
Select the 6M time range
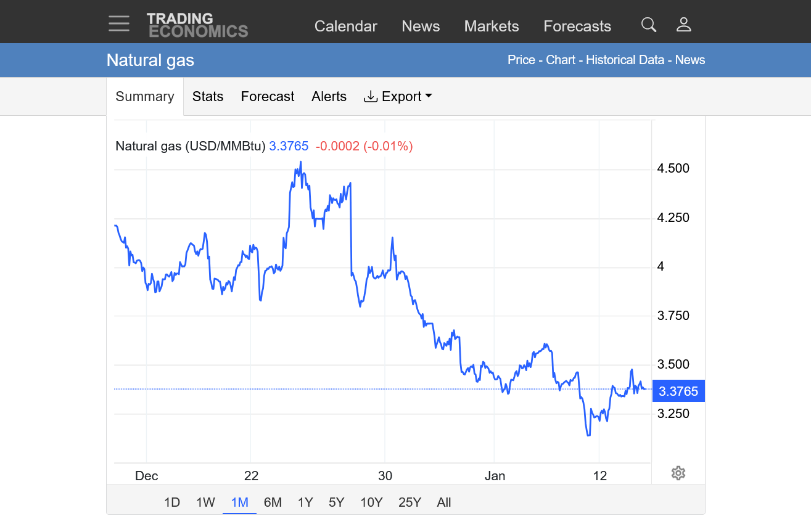point(273,502)
